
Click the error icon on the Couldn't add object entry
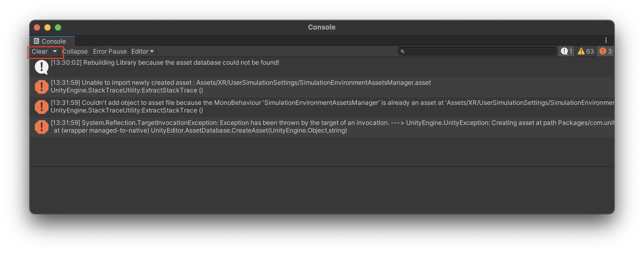[41, 107]
